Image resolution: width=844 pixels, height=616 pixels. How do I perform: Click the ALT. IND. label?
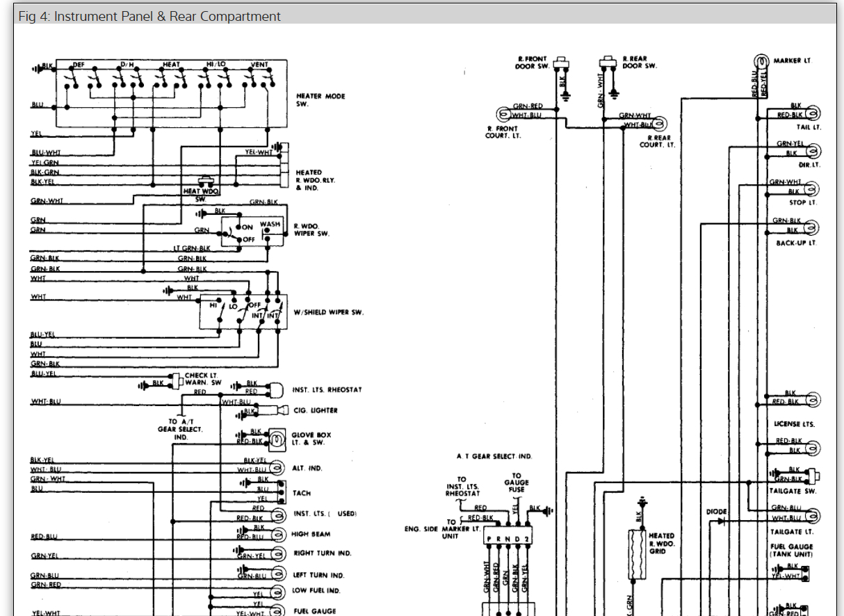[x=307, y=469]
